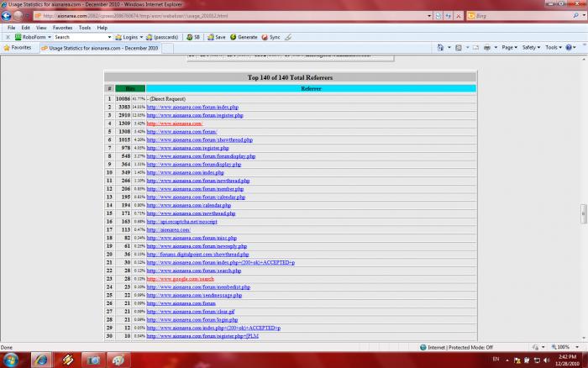Open the Tools menu in menu bar
The height and width of the screenshot is (368, 588).
click(x=85, y=27)
